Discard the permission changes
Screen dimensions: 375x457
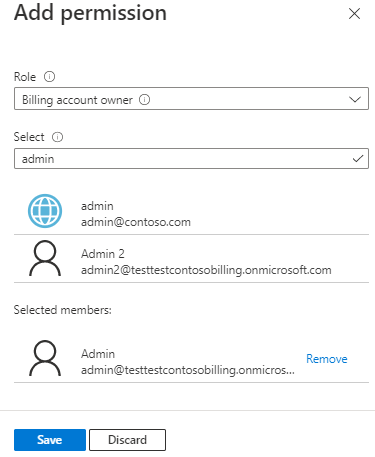(x=127, y=440)
